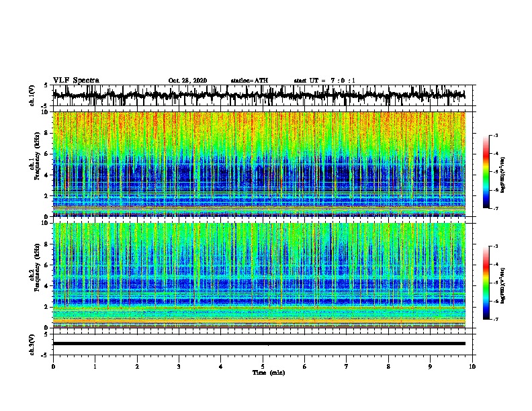This screenshot has width=532, height=411.
Task: Click the "start UT = 7 : 0 : 1" text
Action: click(x=324, y=81)
